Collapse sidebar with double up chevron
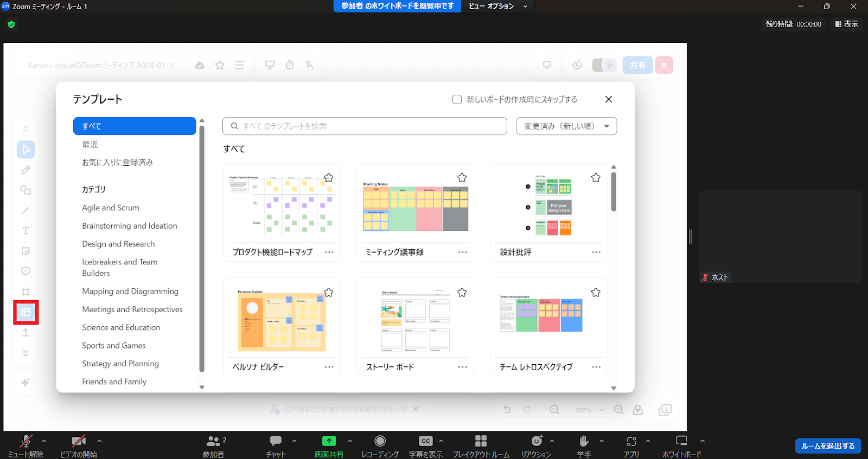Image resolution: width=868 pixels, height=459 pixels. click(x=26, y=129)
